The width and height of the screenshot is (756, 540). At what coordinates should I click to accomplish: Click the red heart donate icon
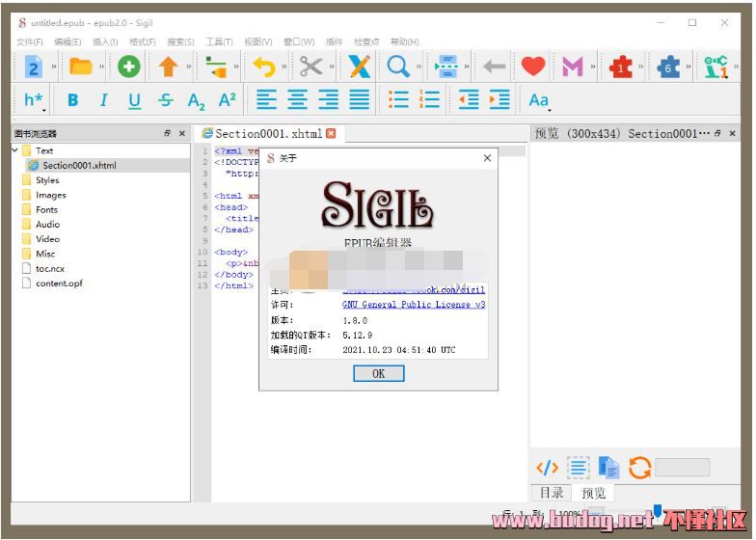[533, 66]
